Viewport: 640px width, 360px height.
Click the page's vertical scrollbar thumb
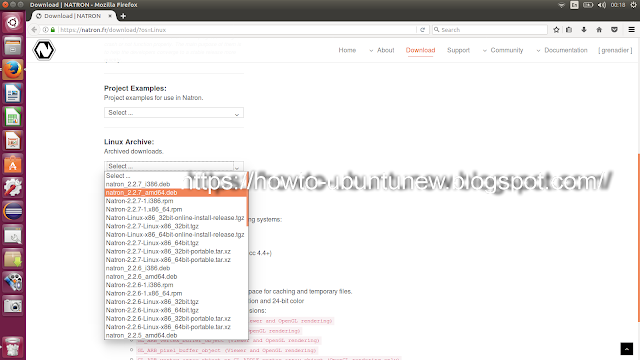click(x=638, y=238)
